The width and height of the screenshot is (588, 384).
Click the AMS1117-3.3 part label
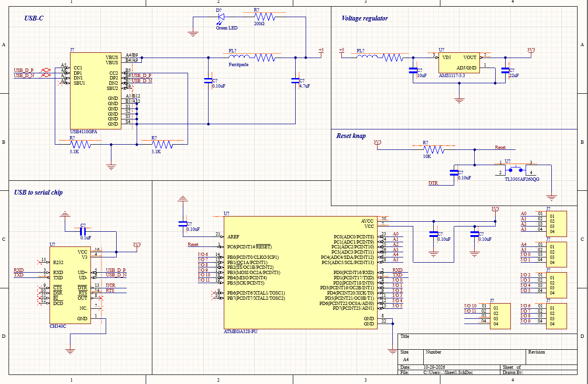(451, 75)
